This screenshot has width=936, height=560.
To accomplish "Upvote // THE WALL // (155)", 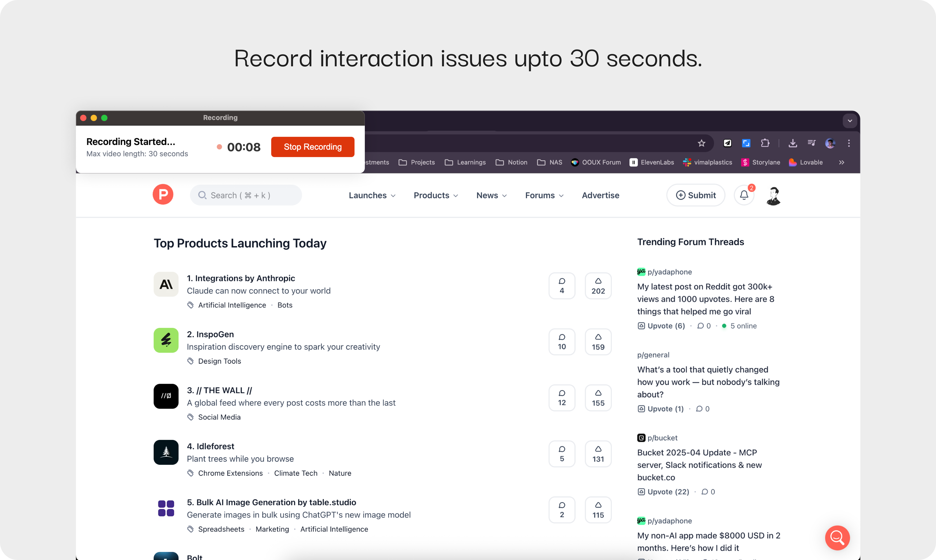I will [x=598, y=398].
